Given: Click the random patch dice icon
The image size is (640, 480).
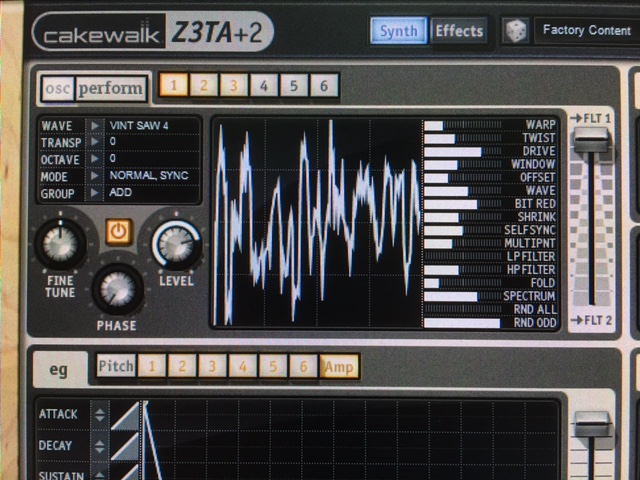Looking at the screenshot, I should [x=516, y=30].
